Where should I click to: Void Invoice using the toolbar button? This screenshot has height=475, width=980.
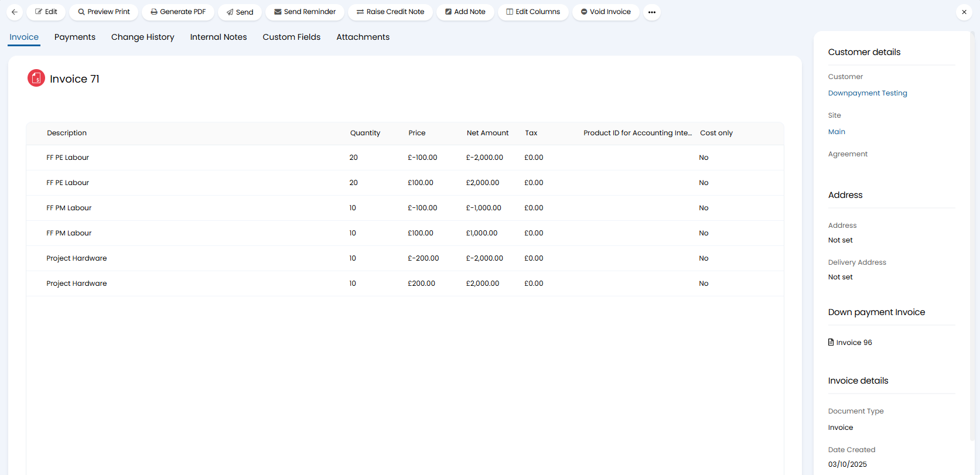tap(606, 12)
